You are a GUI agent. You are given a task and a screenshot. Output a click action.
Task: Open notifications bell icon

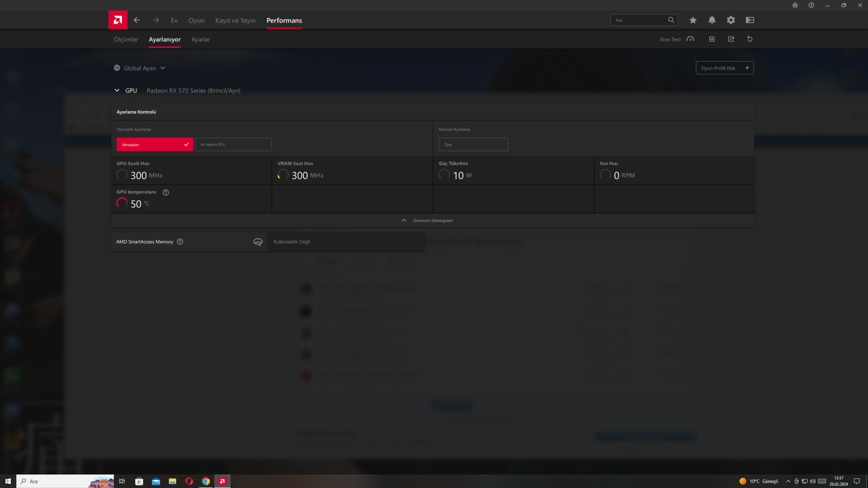click(712, 20)
